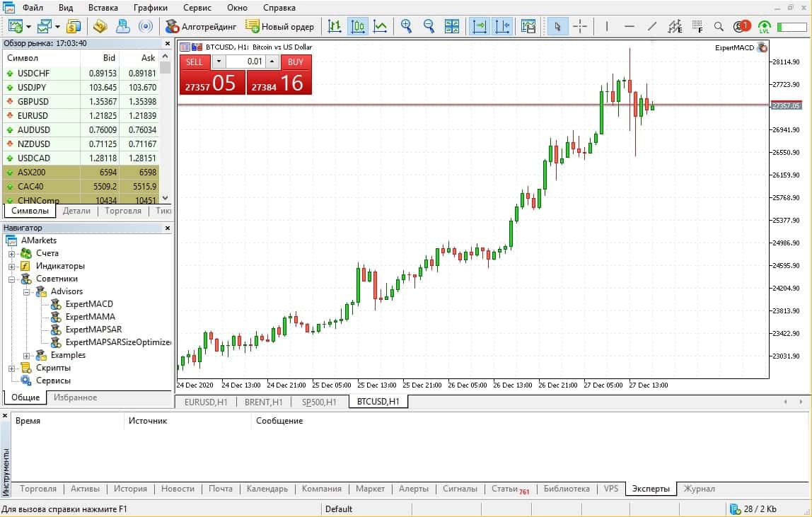Zoom out on the chart
Viewport: 812px width, 517px height.
point(429,26)
